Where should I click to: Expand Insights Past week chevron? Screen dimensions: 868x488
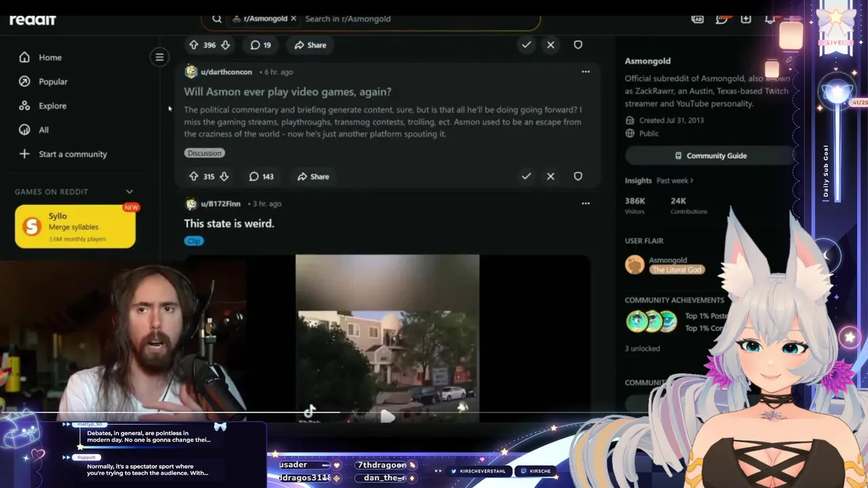[691, 181]
